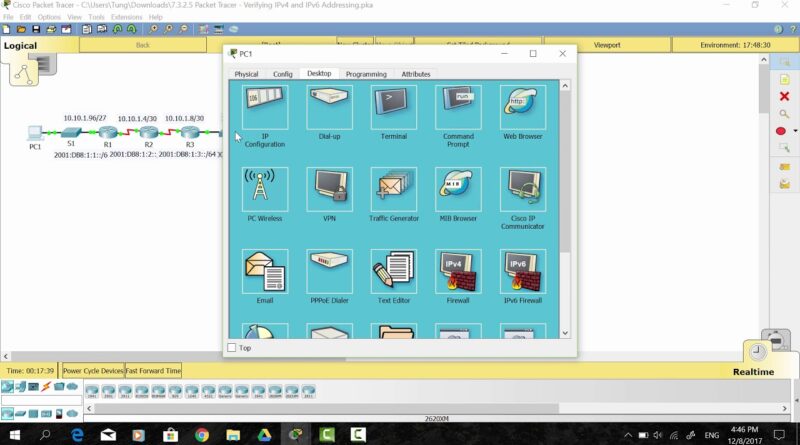
Task: Select the red ellipse drawing tool
Action: click(781, 131)
